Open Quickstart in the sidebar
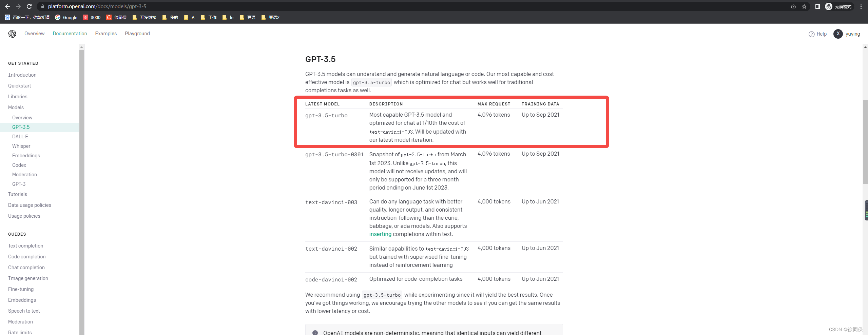The image size is (868, 335). tap(20, 86)
